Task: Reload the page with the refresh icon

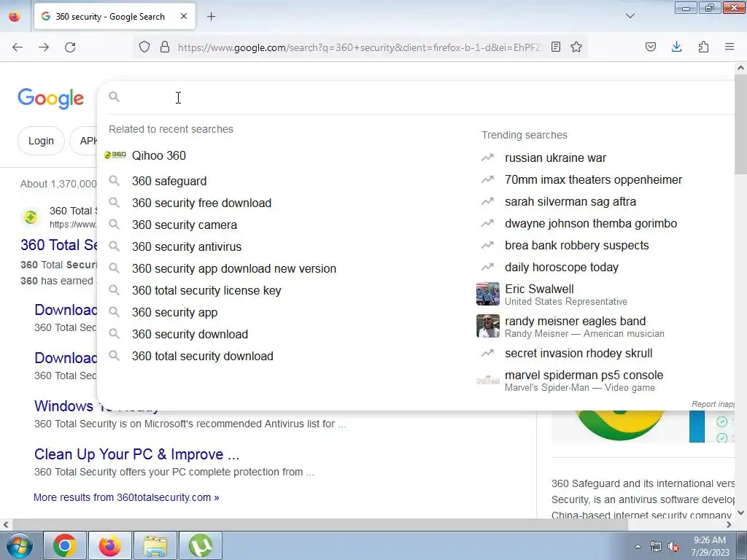Action: pyautogui.click(x=70, y=47)
